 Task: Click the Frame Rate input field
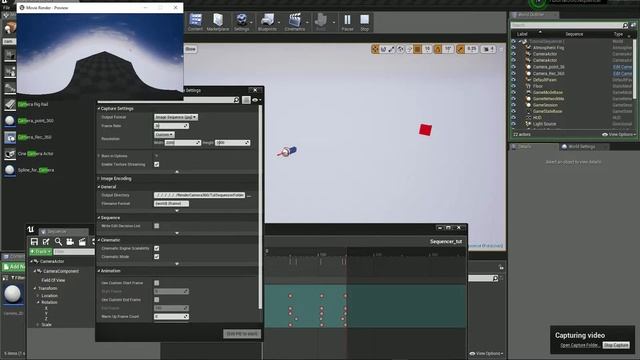(171, 126)
